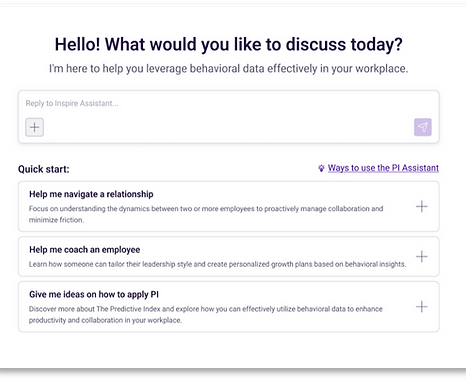The width and height of the screenshot is (466, 380).
Task: Click the plus attachment button in reply box
Action: coord(34,127)
